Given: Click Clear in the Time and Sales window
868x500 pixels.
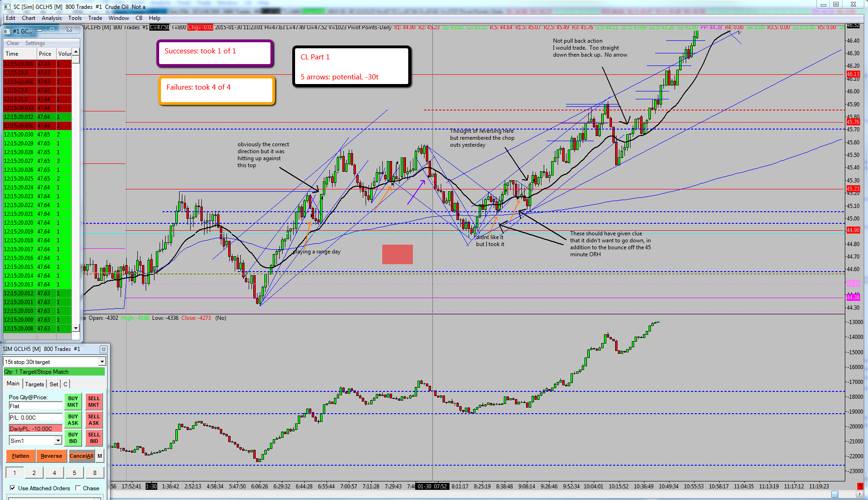Looking at the screenshot, I should (13, 43).
